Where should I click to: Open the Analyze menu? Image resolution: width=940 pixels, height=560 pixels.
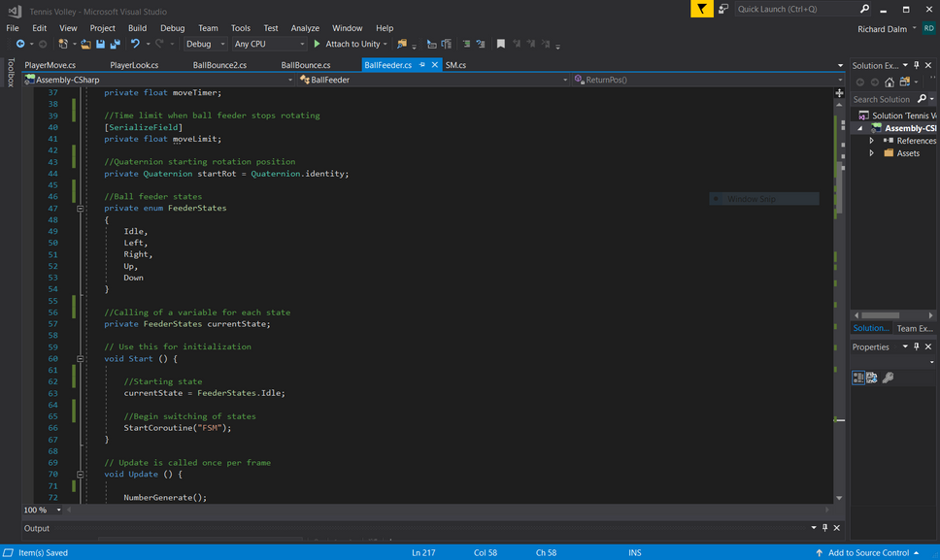pyautogui.click(x=305, y=28)
